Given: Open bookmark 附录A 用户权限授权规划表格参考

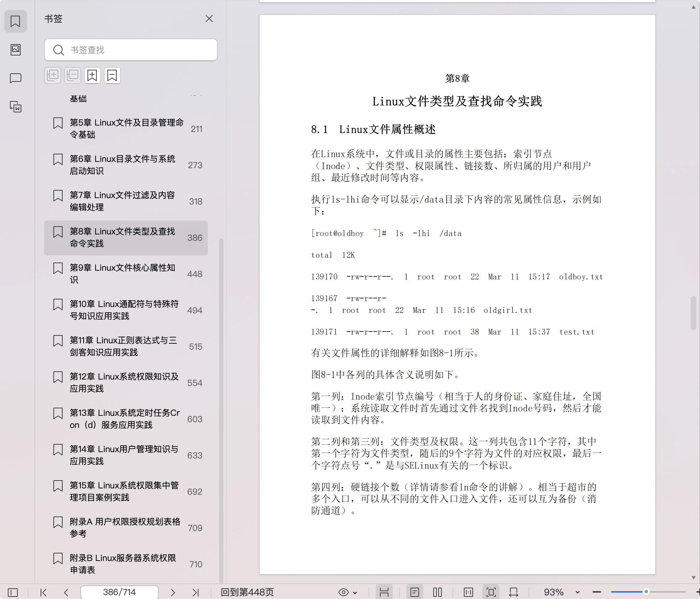Looking at the screenshot, I should pos(126,528).
